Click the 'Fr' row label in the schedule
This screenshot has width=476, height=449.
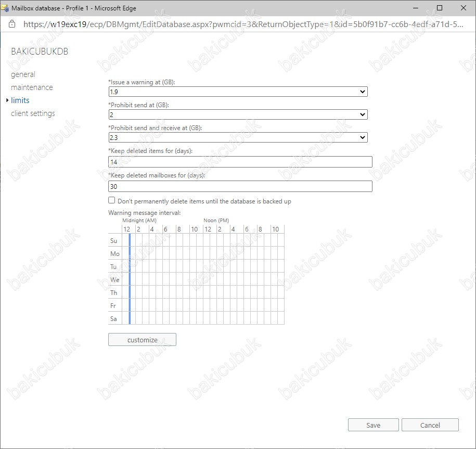click(113, 306)
